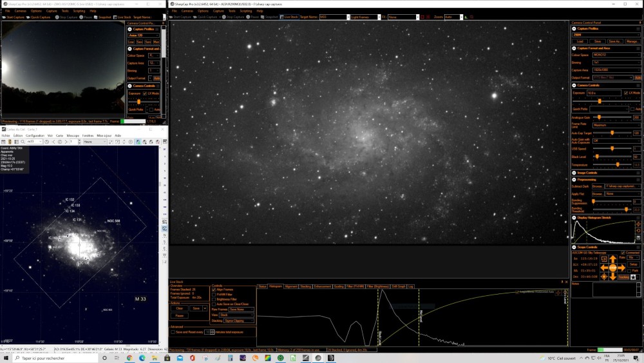Click the upward slew arrow in Scope Controls

pyautogui.click(x=613, y=259)
